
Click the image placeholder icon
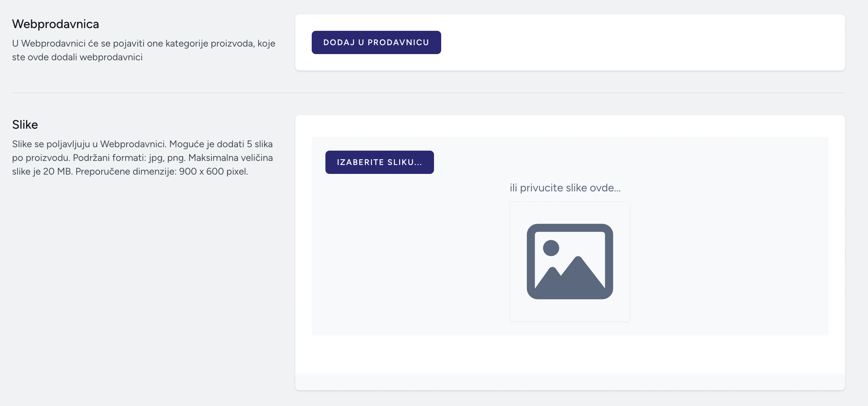click(570, 262)
